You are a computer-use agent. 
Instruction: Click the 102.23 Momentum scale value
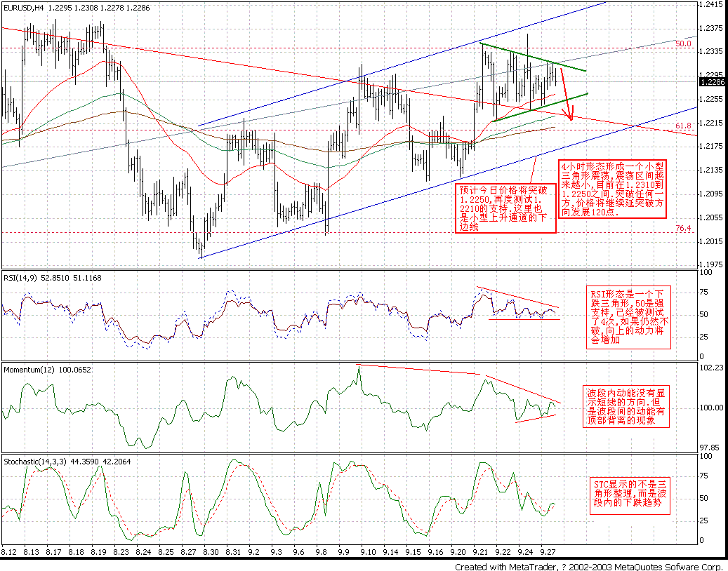713,368
